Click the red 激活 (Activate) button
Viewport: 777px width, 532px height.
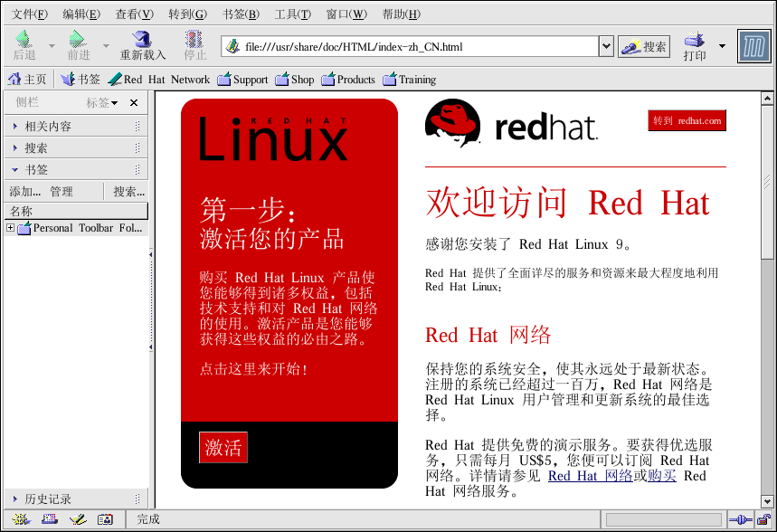pyautogui.click(x=223, y=447)
